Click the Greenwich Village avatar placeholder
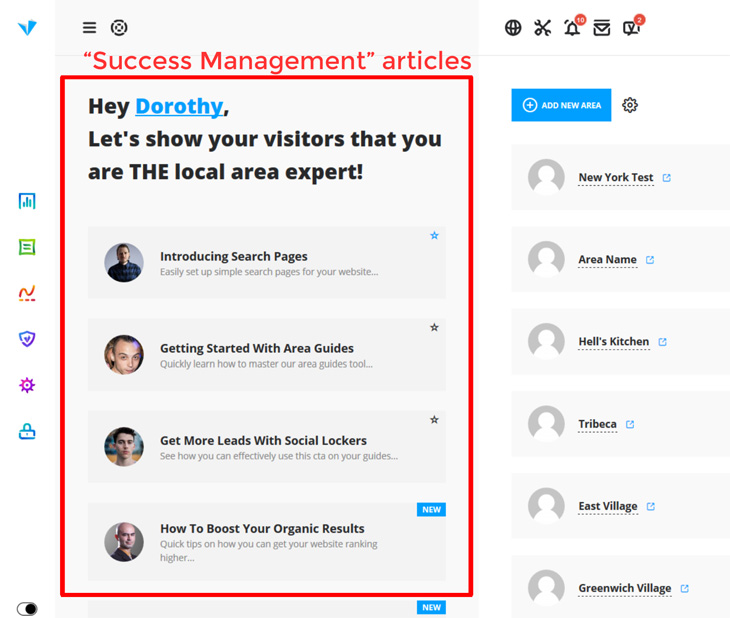730x618 pixels. tap(547, 588)
